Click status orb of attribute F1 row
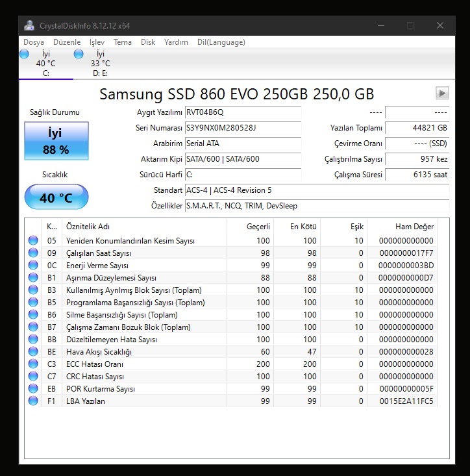Screen dimensions: 470x476 point(33,401)
